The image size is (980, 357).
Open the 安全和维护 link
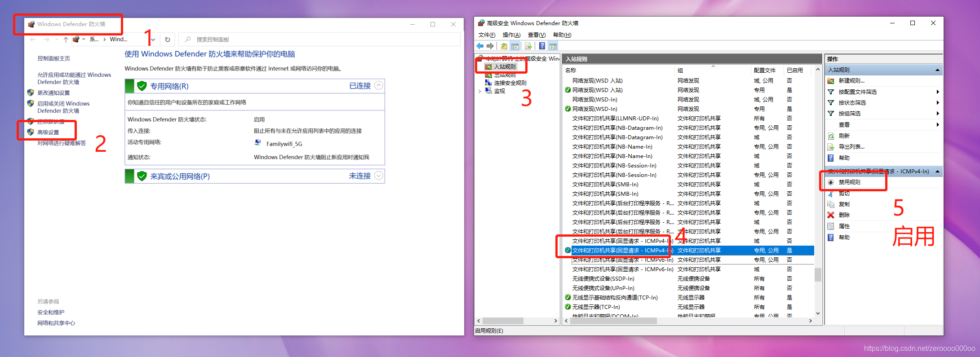point(51,313)
